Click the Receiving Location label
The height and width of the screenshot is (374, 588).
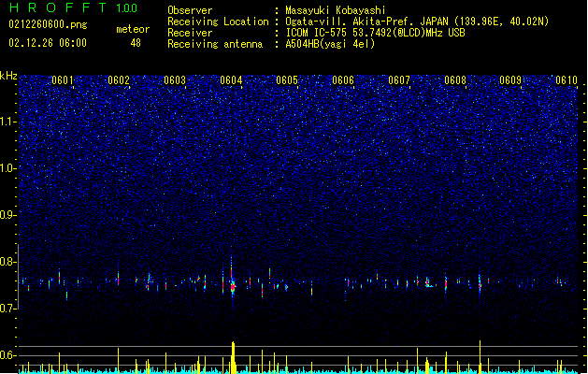click(218, 22)
